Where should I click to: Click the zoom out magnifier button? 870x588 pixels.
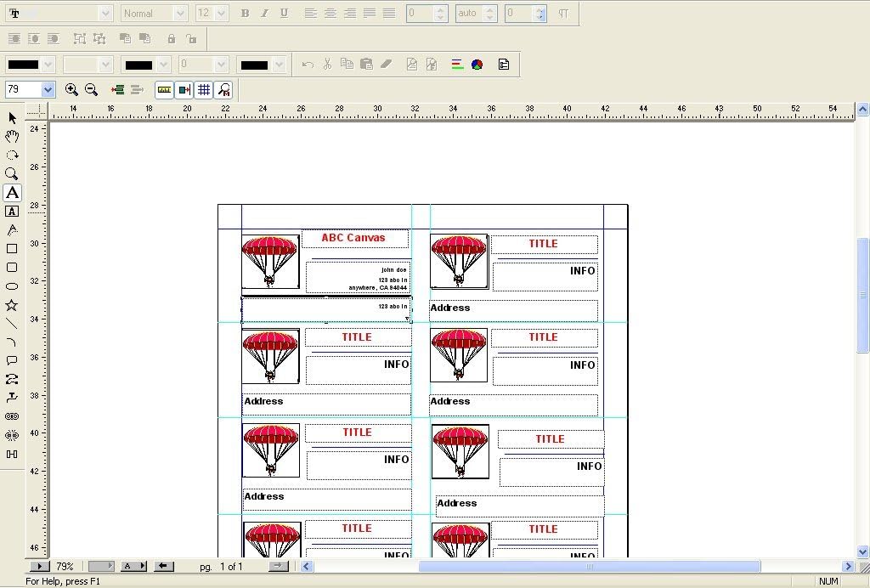click(92, 89)
